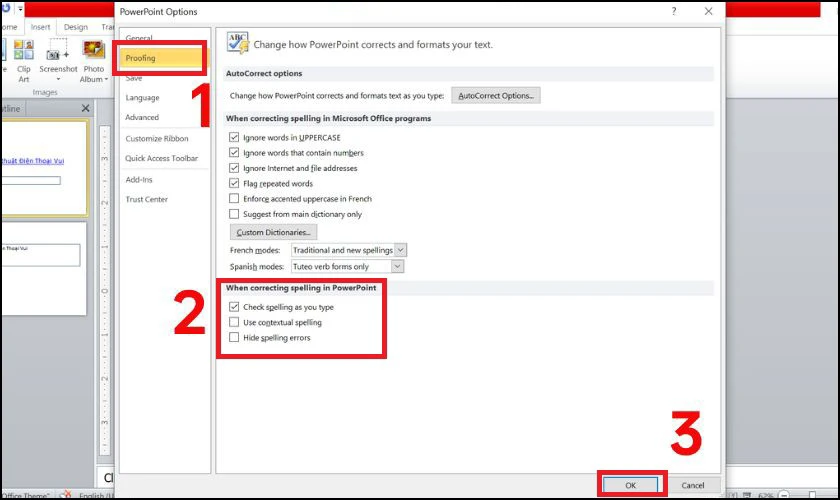Click the Office Theme status bar label
The image size is (840, 500).
(25, 495)
